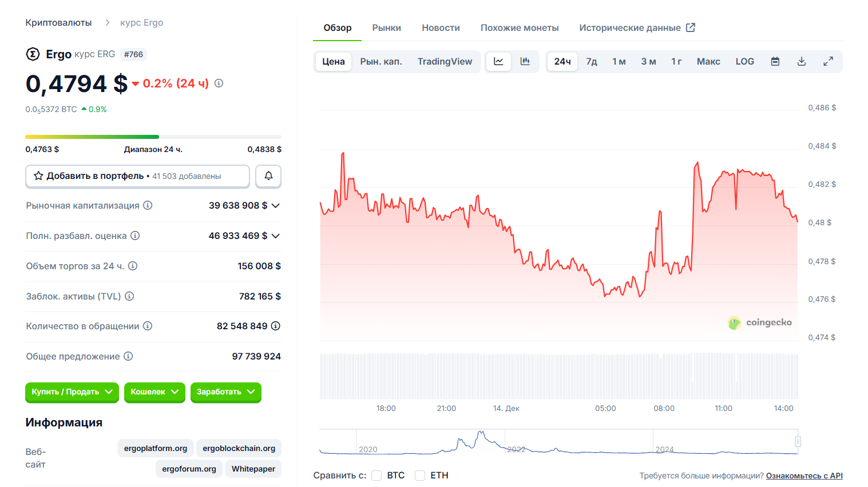The height and width of the screenshot is (487, 868).
Task: Expand market cap value chevron
Action: point(275,206)
